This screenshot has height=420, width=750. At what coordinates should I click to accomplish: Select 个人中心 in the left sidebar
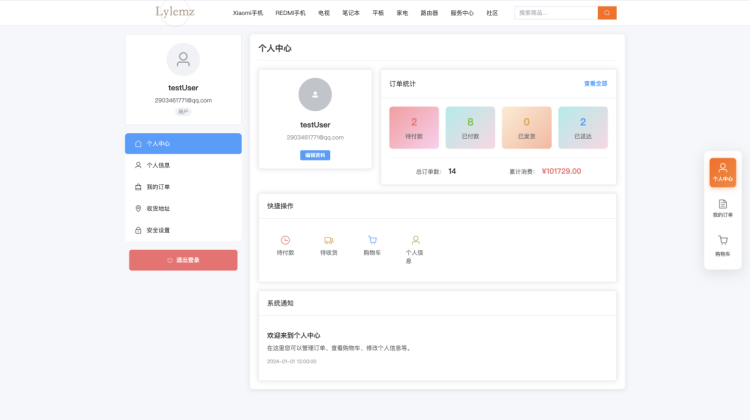coord(183,144)
